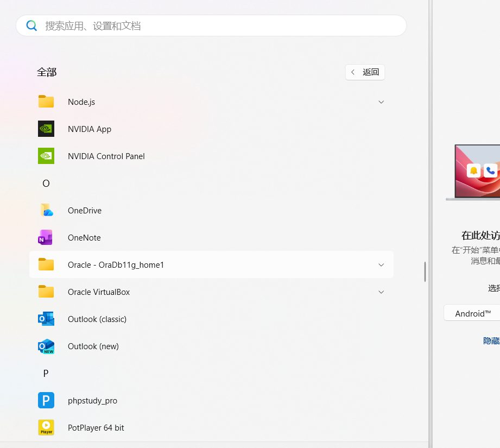The image size is (500, 448).
Task: Click the OneNote label text
Action: coord(84,237)
